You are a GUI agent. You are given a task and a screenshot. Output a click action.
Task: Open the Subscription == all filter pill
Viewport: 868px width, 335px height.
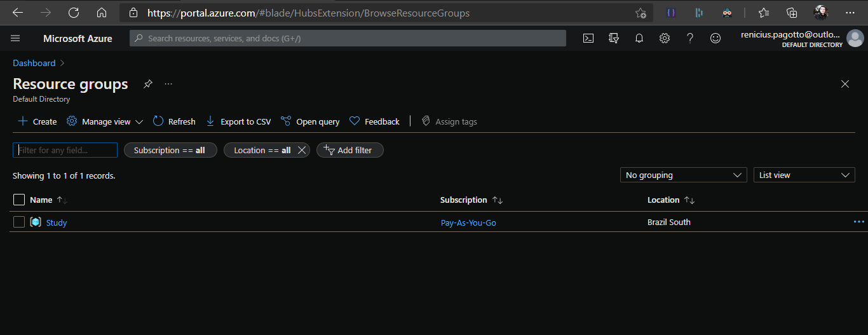point(170,150)
